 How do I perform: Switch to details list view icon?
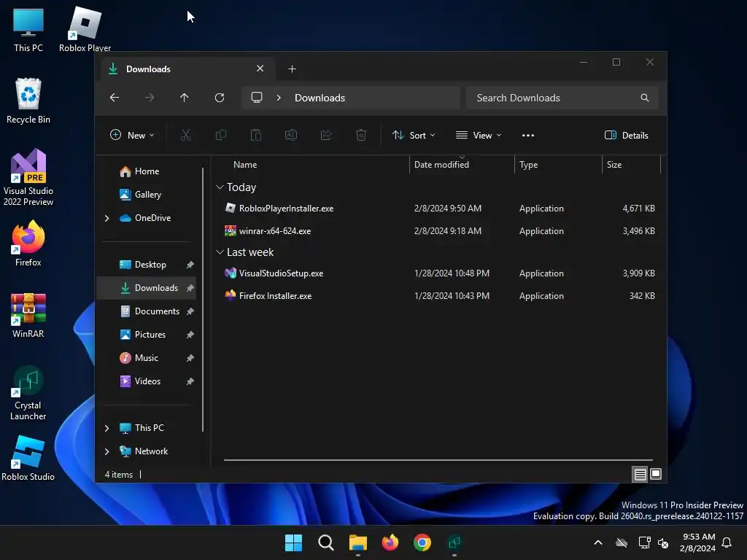pyautogui.click(x=640, y=474)
